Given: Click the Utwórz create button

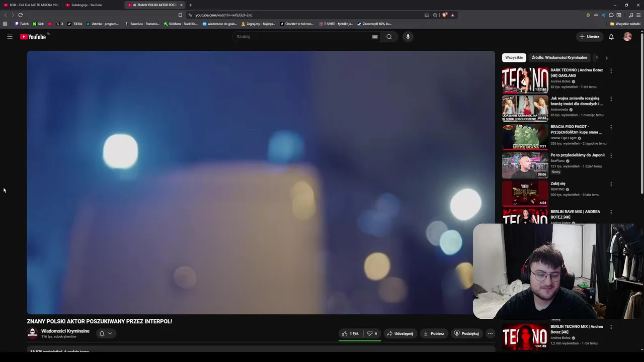Looking at the screenshot, I should click(x=590, y=37).
